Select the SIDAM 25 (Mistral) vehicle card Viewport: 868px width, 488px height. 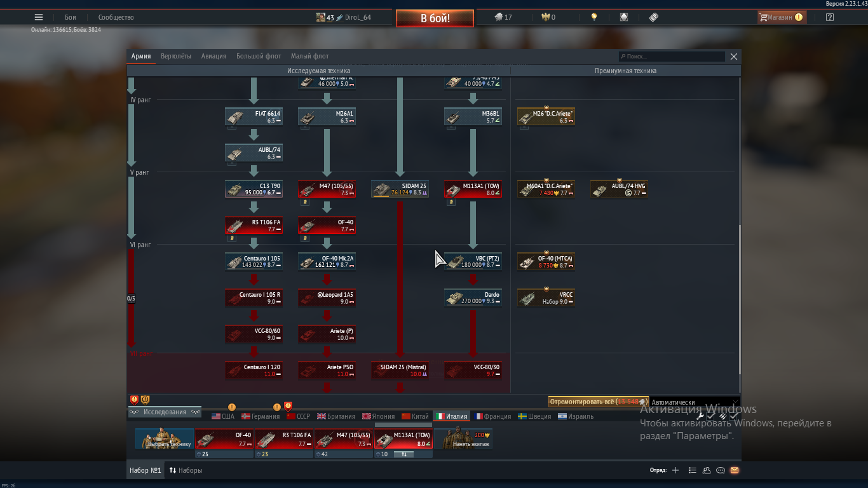pos(400,370)
